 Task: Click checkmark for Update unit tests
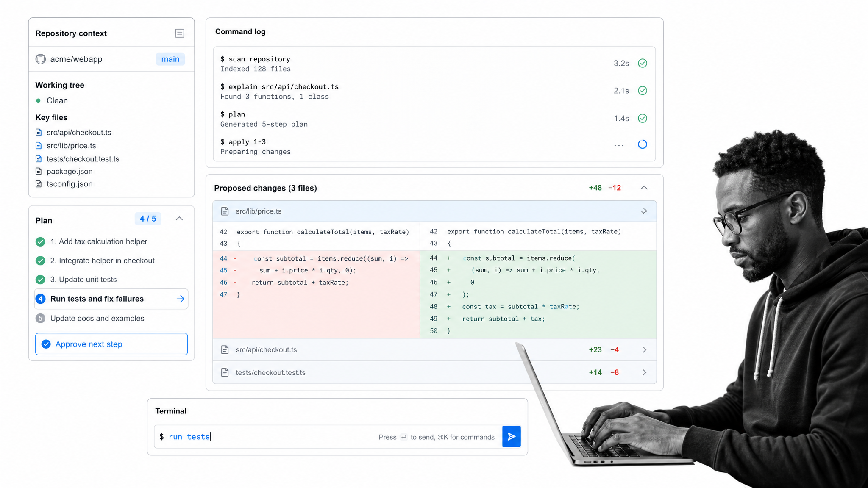(40, 280)
